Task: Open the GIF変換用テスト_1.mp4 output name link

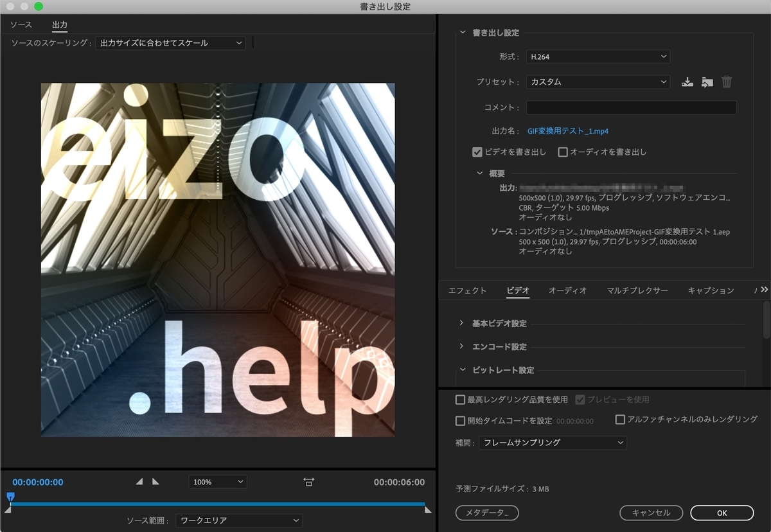Action: [568, 130]
